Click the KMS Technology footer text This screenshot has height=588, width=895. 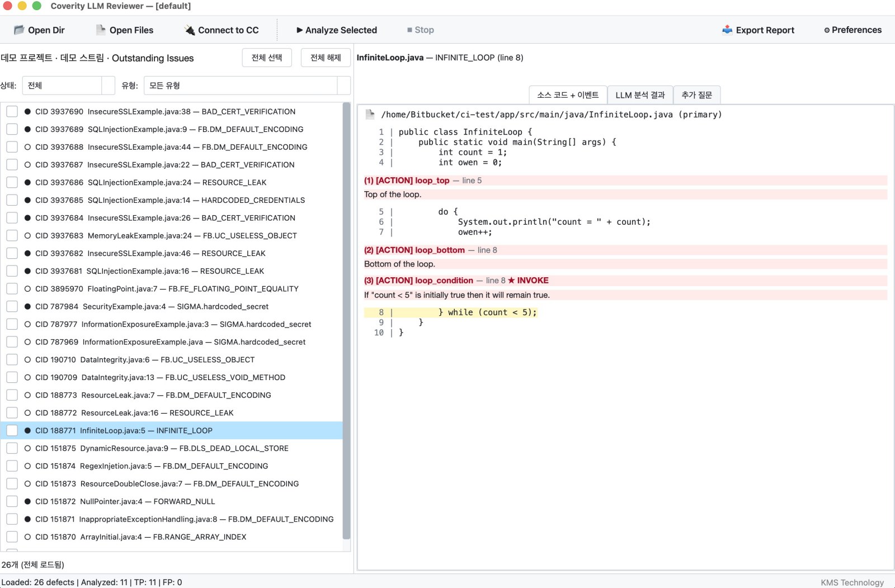(852, 582)
